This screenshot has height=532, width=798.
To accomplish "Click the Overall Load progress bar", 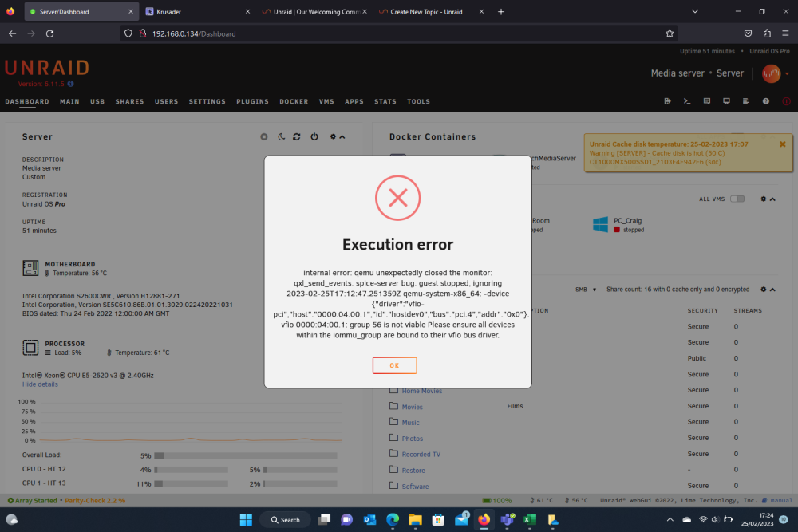I will click(x=245, y=455).
